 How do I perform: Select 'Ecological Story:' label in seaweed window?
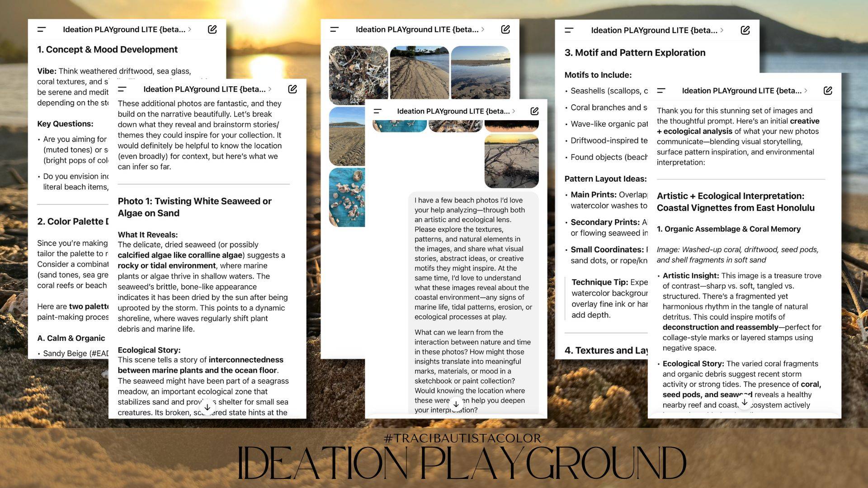click(149, 350)
